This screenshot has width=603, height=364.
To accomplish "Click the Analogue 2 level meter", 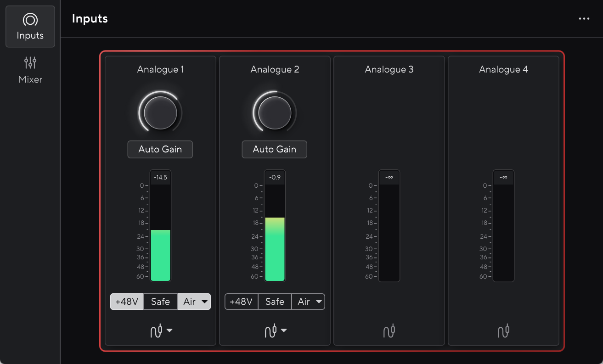I will tap(275, 233).
